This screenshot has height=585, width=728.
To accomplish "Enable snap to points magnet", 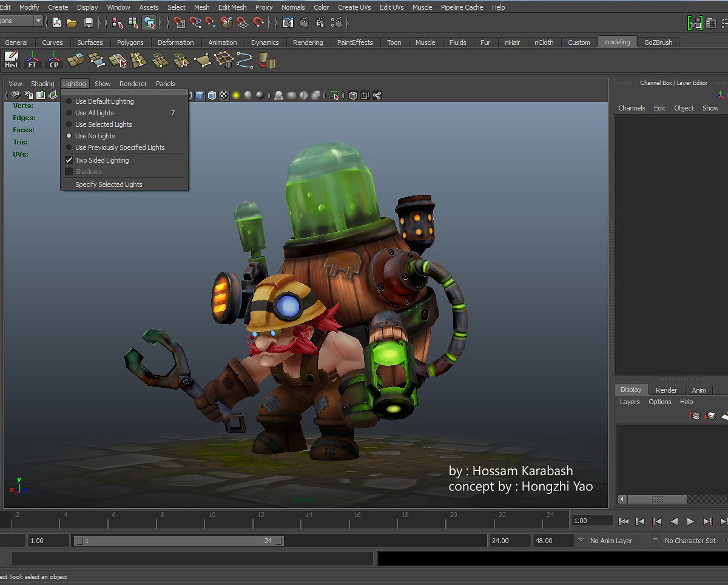I will pyautogui.click(x=211, y=22).
